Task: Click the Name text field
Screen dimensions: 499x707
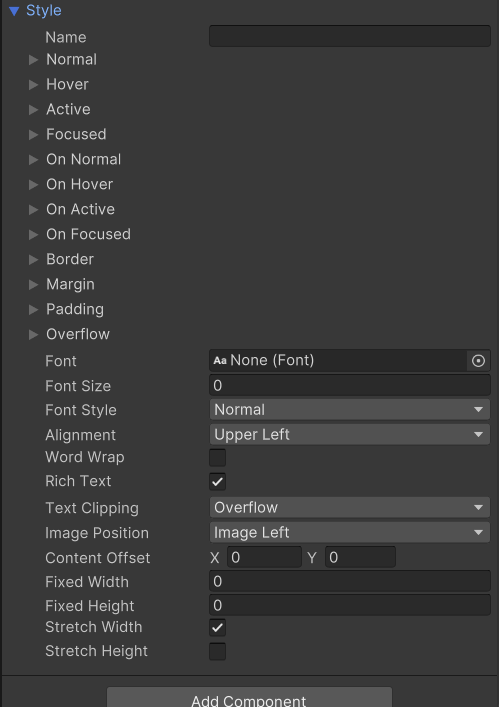Action: pos(350,36)
